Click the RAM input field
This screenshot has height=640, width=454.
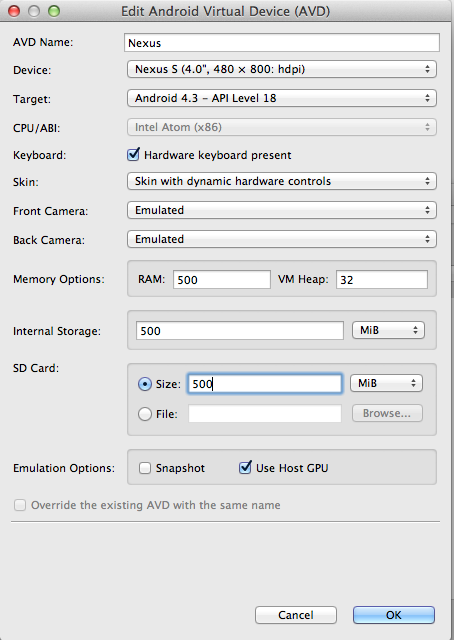pos(222,280)
